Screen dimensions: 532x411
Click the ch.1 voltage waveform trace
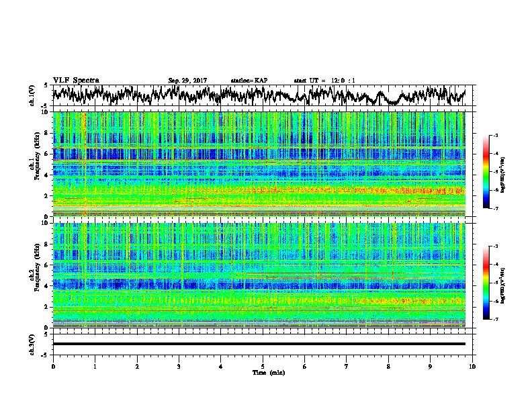259,95
